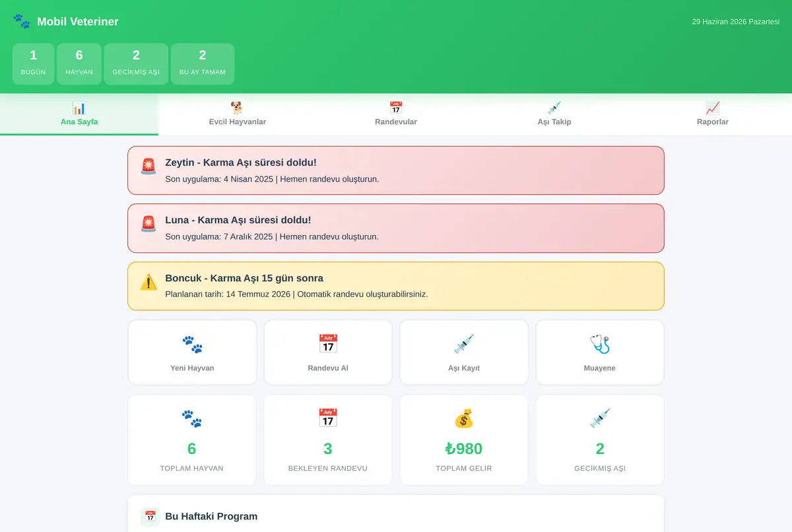The width and height of the screenshot is (792, 532).
Task: Click the calendar icon beside Bu Haftaki Program
Action: (x=150, y=517)
